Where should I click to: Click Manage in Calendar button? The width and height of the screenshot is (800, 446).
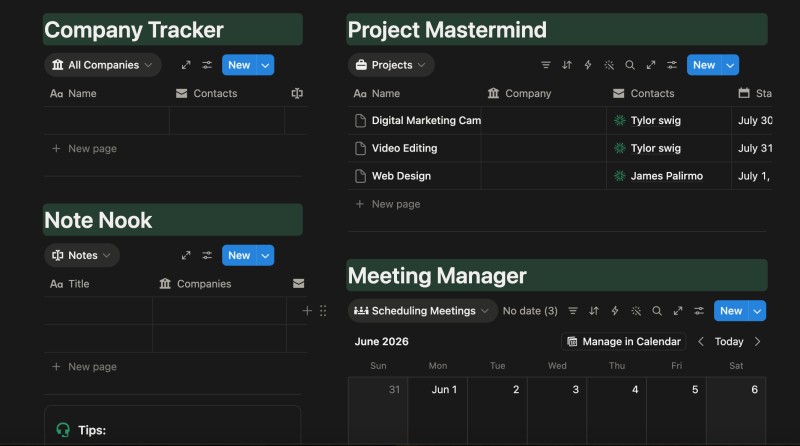pos(623,341)
